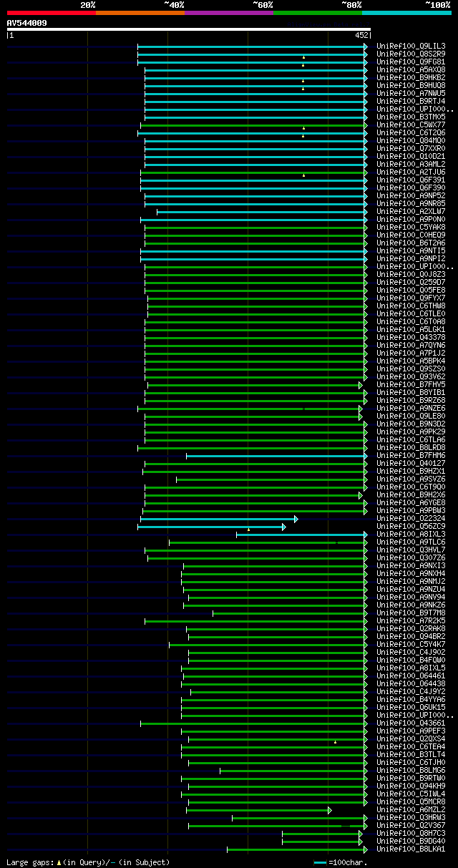
Task: Click the UniRef100_Q2RAK8 label
Action: coord(411,628)
